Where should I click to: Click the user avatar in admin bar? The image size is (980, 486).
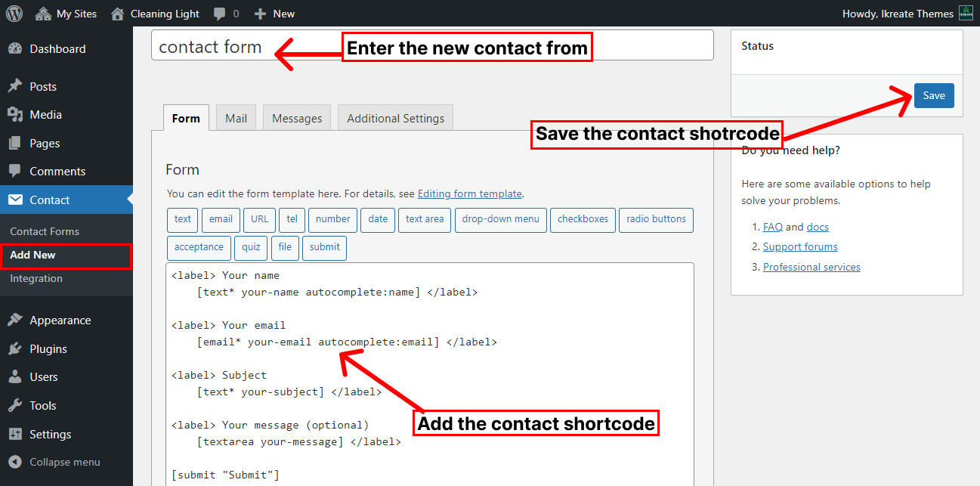pyautogui.click(x=966, y=14)
